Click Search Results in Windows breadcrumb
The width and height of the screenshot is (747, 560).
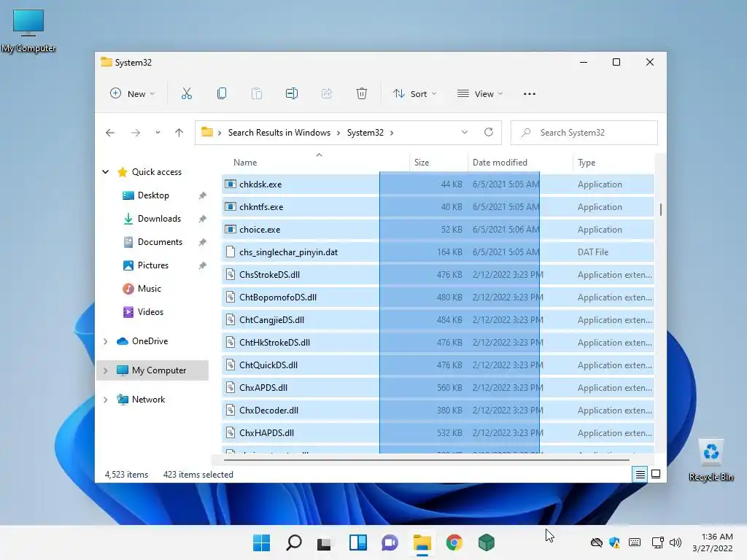tap(279, 133)
